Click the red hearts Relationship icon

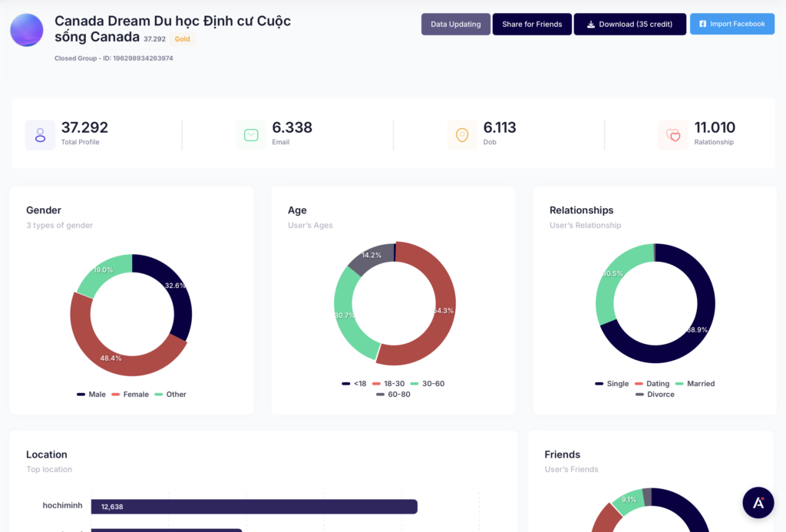click(673, 135)
